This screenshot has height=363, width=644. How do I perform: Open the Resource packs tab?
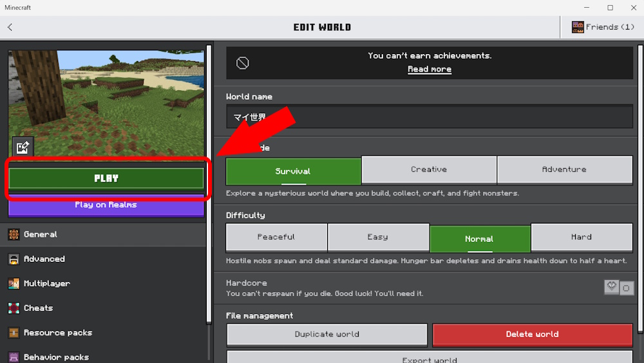pos(102,333)
